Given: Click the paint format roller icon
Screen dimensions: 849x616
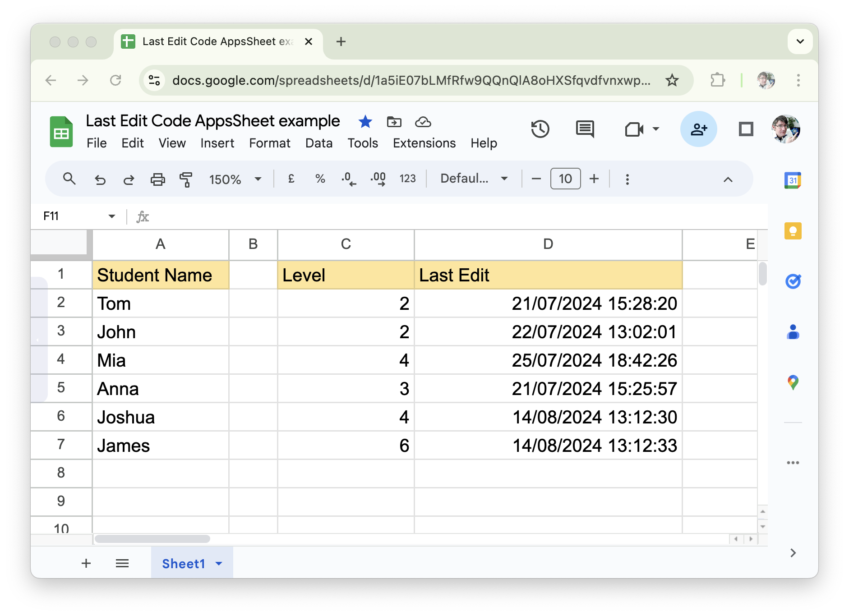Looking at the screenshot, I should coord(186,179).
